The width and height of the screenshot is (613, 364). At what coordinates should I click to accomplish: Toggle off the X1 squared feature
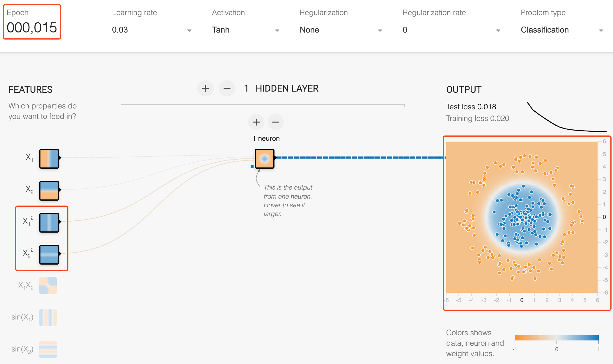[x=49, y=223]
